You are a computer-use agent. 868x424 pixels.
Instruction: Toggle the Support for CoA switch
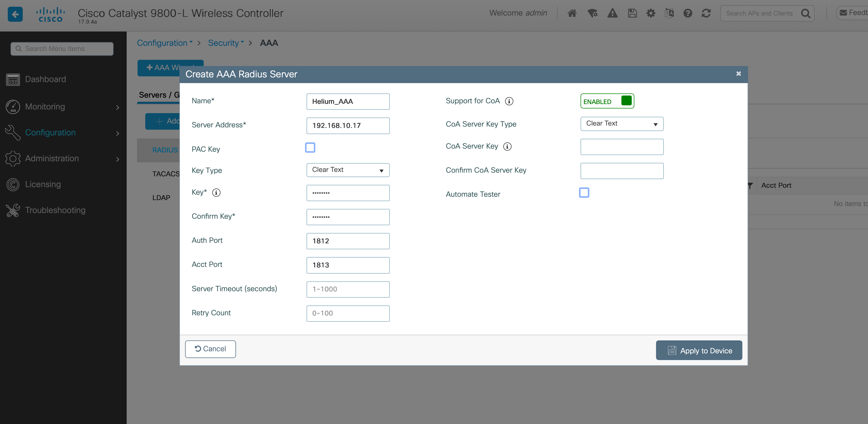pos(607,101)
